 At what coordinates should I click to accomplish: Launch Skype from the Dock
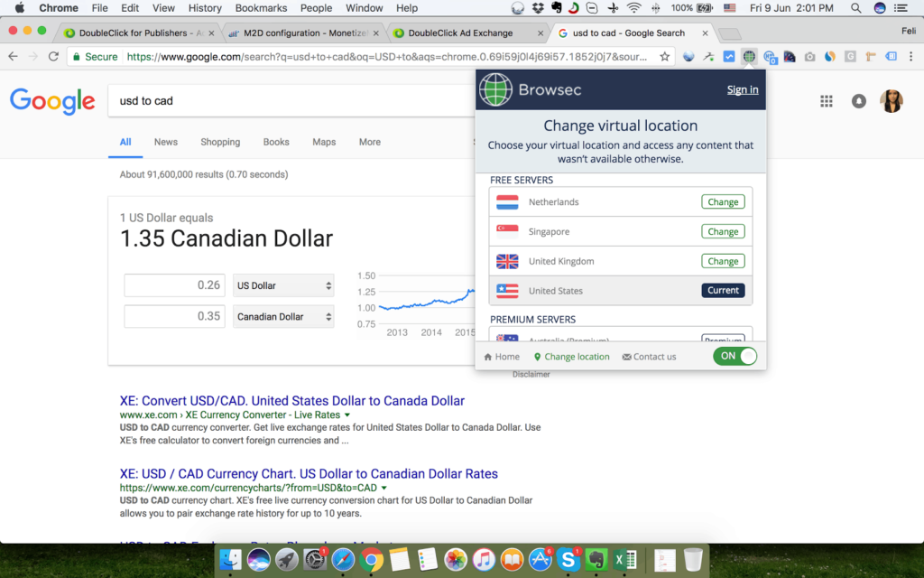568,559
